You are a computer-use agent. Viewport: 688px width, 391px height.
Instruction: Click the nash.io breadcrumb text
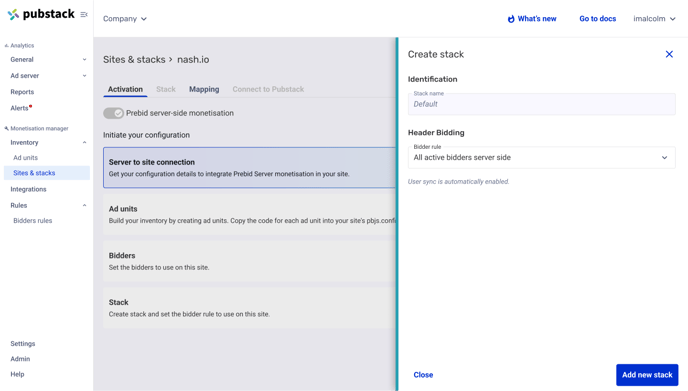click(x=193, y=59)
